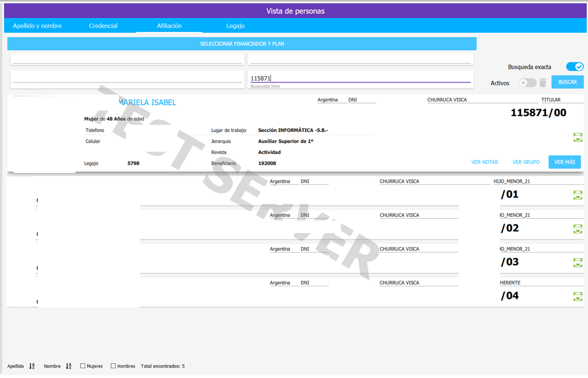Click Revista value Actividad
The image size is (588, 378).
(269, 152)
